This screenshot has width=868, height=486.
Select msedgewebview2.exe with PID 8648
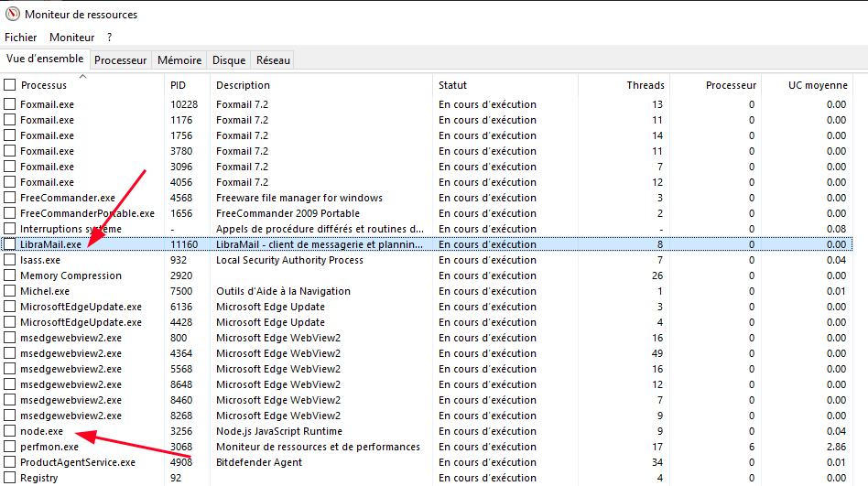(71, 384)
